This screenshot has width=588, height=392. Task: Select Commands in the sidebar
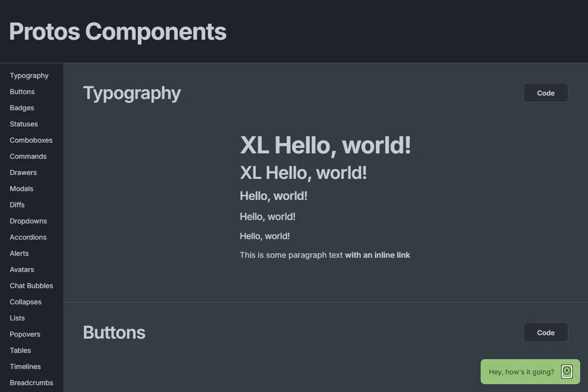[28, 156]
